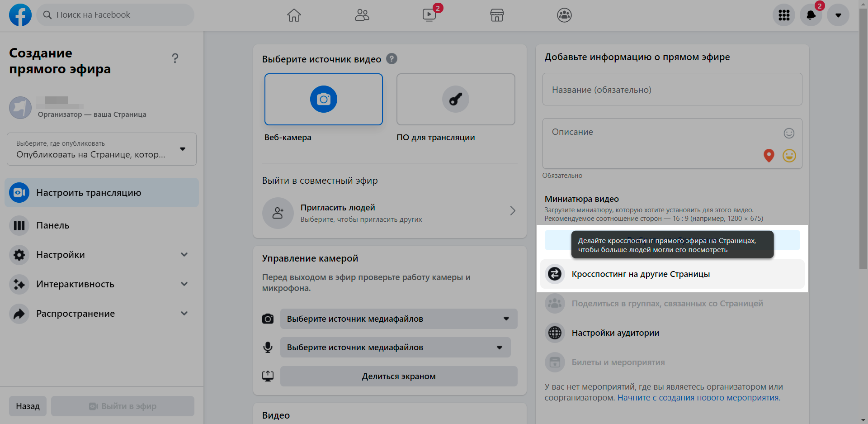The image size is (868, 424).
Task: Click the Название stream title field
Action: pos(672,90)
